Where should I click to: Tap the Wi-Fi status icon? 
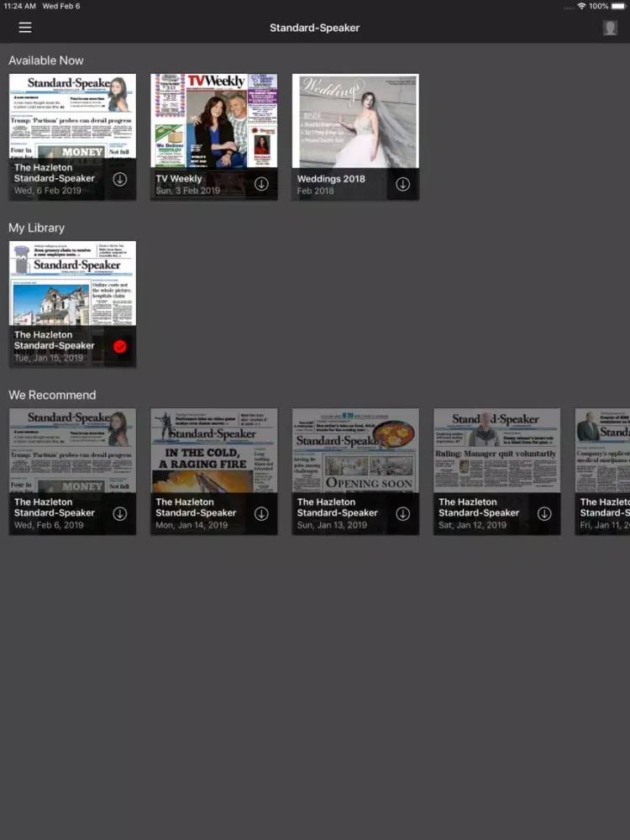pyautogui.click(x=581, y=6)
